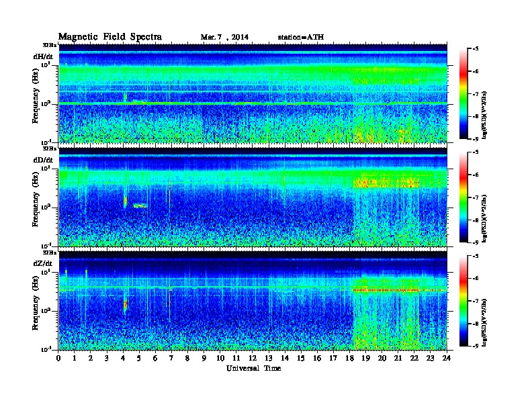Click the 32Hz tick label of dH/dt panel
The width and height of the screenshot is (532, 411).
(50, 45)
